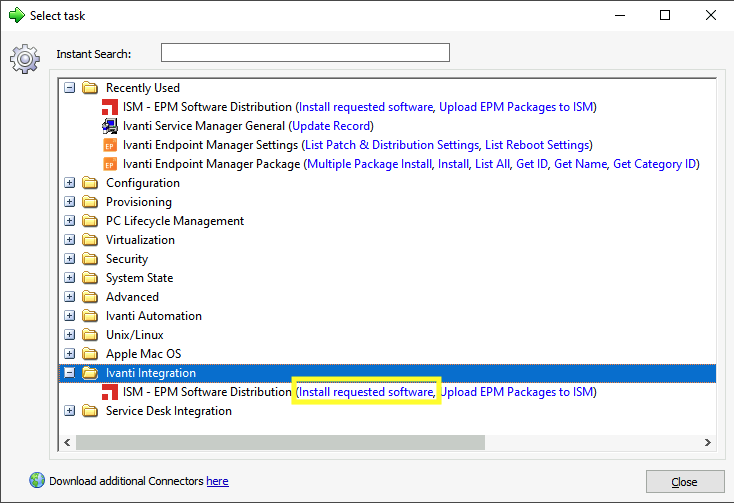Focus the Instant Search input field
This screenshot has width=734, height=503.
pyautogui.click(x=305, y=52)
